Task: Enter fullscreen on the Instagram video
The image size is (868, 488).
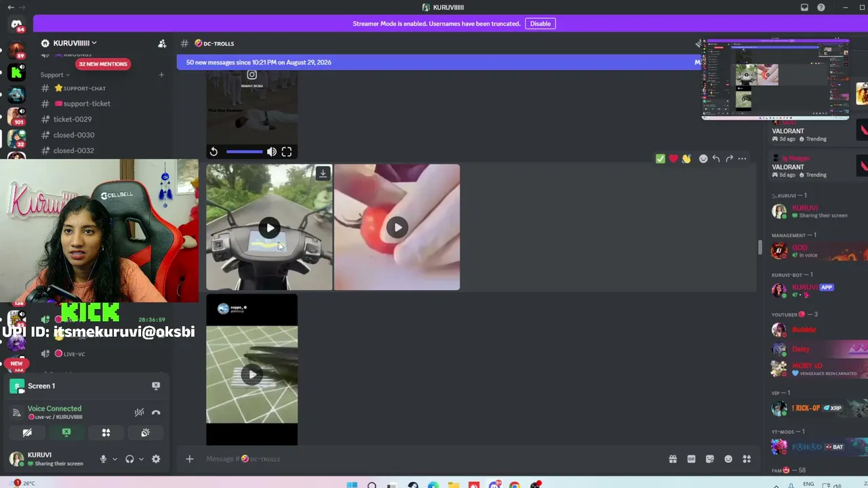Action: (287, 152)
